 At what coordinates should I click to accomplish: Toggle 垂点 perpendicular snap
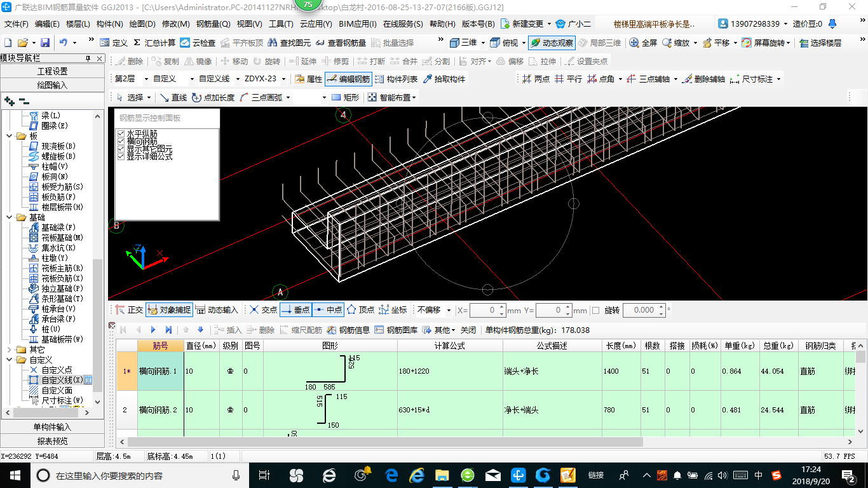point(295,310)
